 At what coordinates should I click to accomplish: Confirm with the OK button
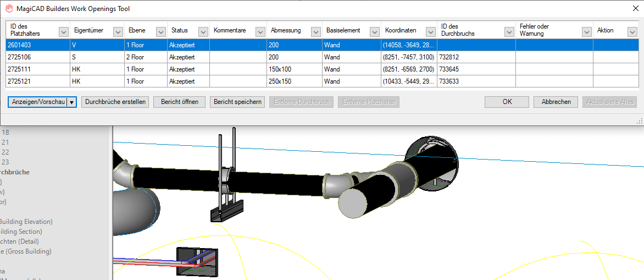pyautogui.click(x=507, y=102)
